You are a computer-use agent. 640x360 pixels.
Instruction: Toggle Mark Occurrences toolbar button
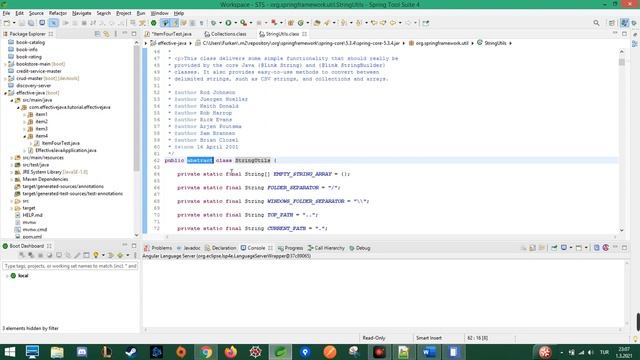[175, 23]
